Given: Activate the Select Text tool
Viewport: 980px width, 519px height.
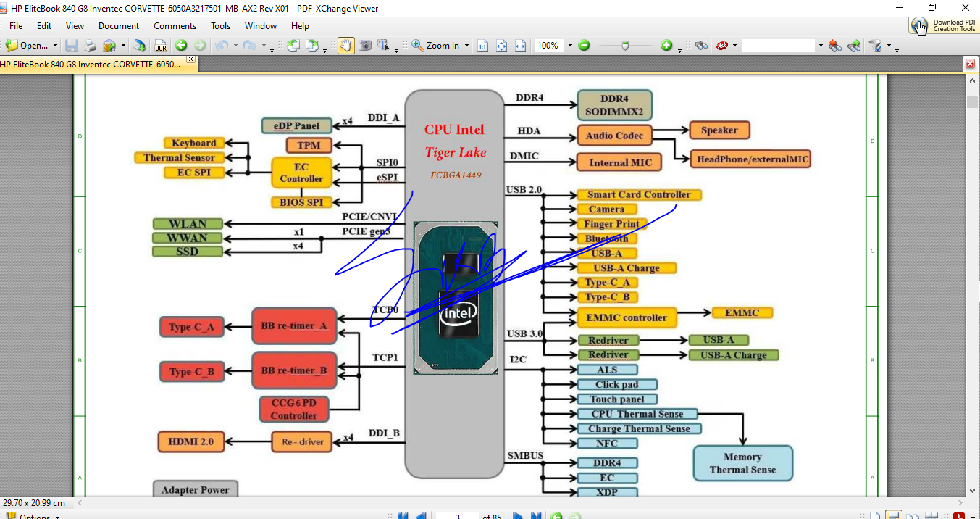Looking at the screenshot, I should pyautogui.click(x=383, y=45).
